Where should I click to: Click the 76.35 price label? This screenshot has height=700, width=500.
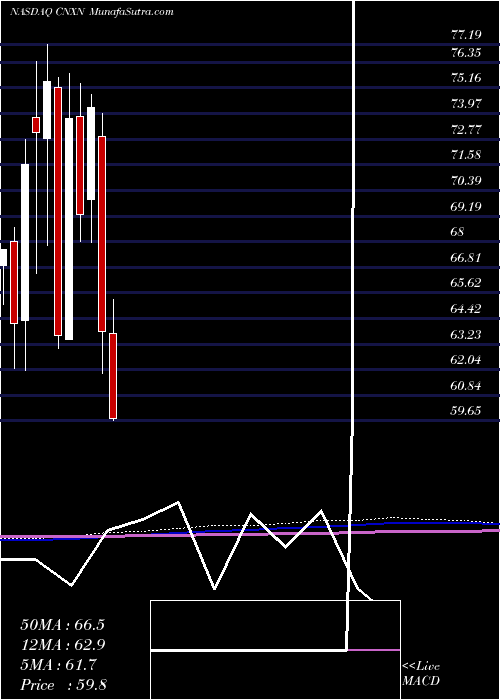(x=467, y=53)
